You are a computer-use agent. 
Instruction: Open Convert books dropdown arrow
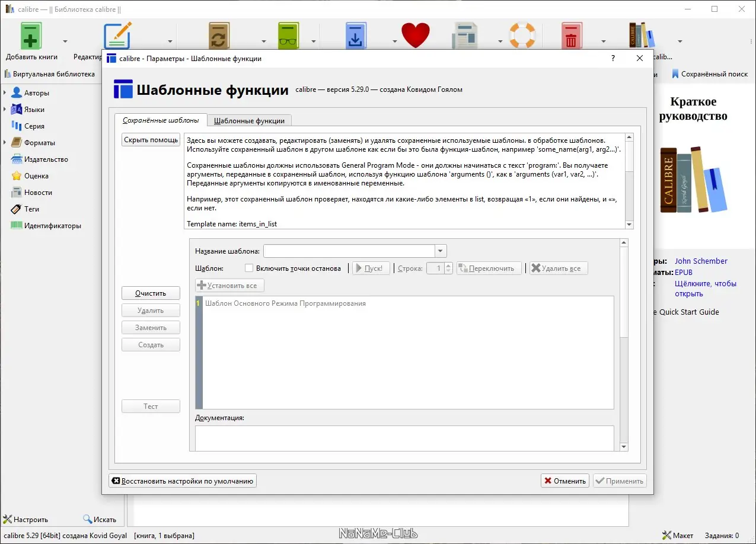(264, 41)
